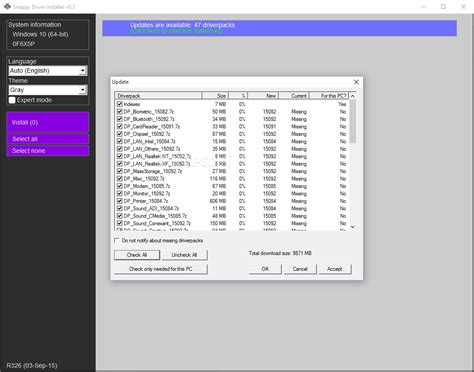Select the DP_Sound_CMedia_15085.7z row name

tap(155, 216)
